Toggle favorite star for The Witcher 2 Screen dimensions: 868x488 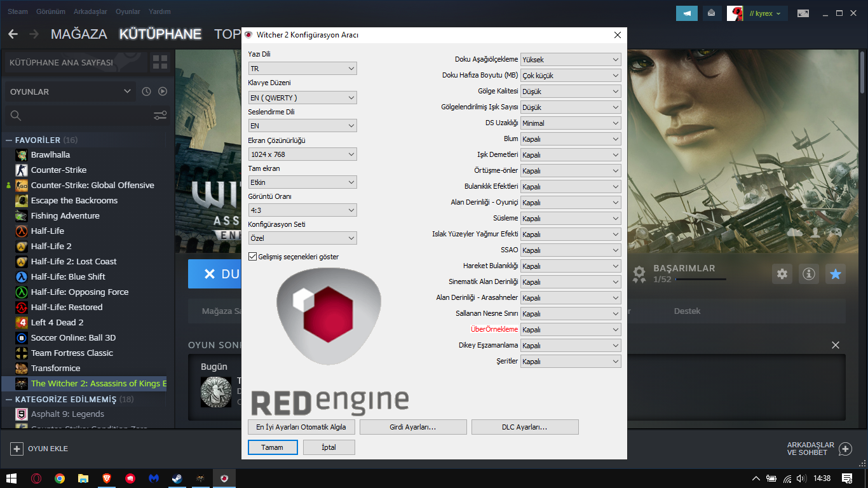coord(836,274)
